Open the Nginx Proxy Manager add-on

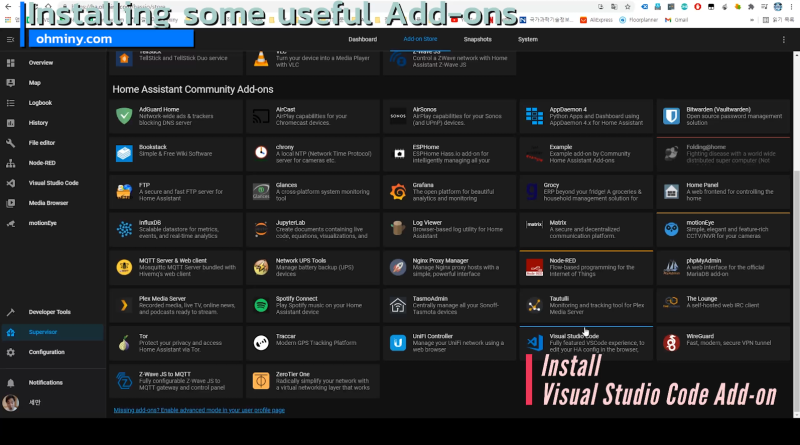[x=449, y=267]
